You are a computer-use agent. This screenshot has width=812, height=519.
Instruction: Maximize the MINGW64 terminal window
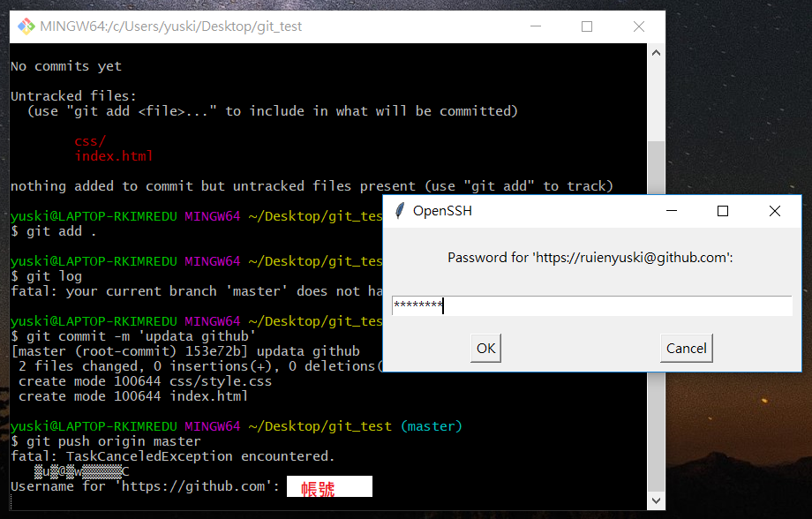(587, 26)
